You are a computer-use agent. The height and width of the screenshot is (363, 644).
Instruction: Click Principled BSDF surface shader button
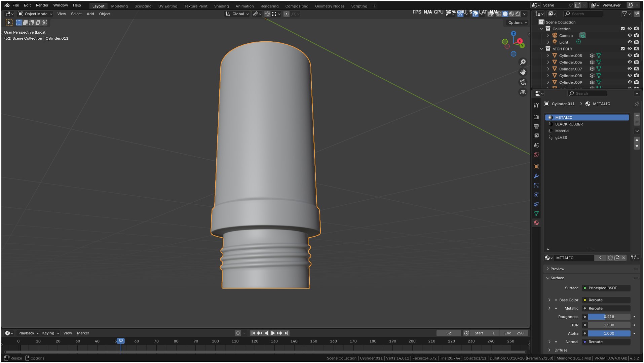[x=606, y=288]
